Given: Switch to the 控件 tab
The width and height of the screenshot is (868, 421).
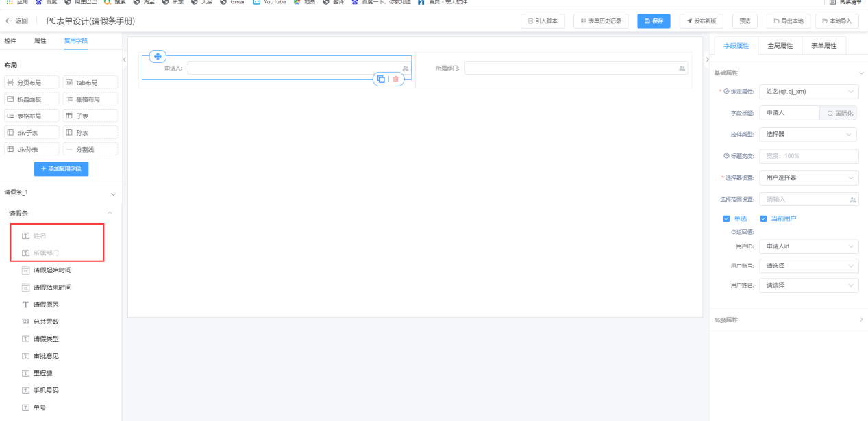Looking at the screenshot, I should (10, 41).
